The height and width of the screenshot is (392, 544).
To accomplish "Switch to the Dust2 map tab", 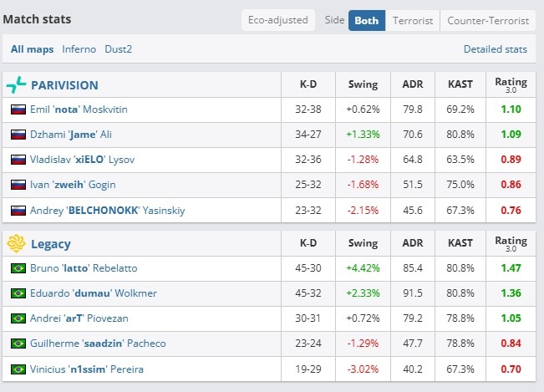I will click(x=119, y=49).
